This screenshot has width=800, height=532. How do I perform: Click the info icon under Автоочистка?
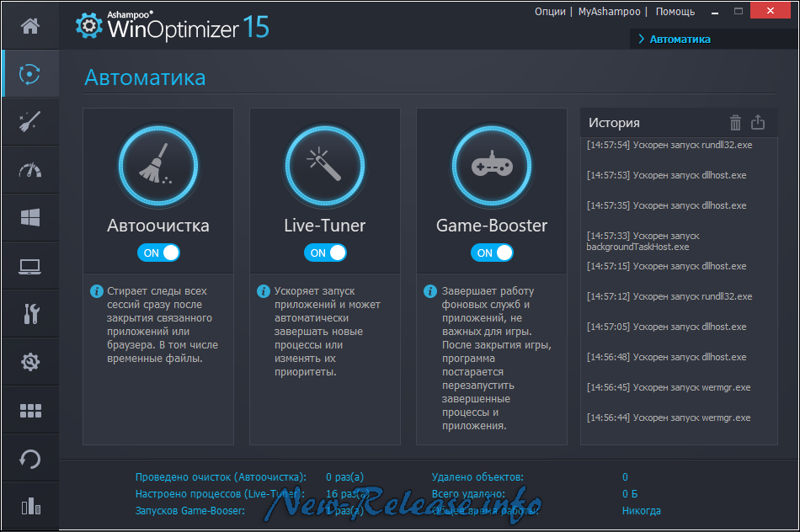click(x=97, y=291)
